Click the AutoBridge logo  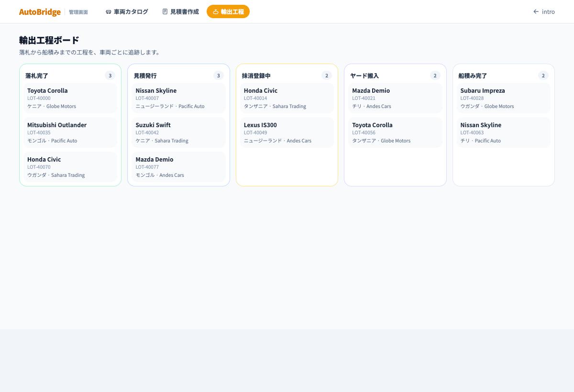[40, 12]
